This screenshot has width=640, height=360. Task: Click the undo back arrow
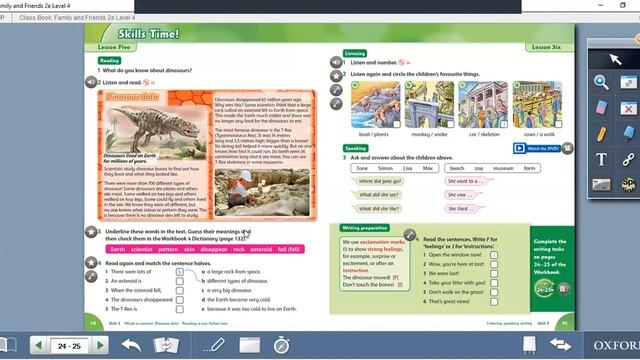click(x=131, y=345)
